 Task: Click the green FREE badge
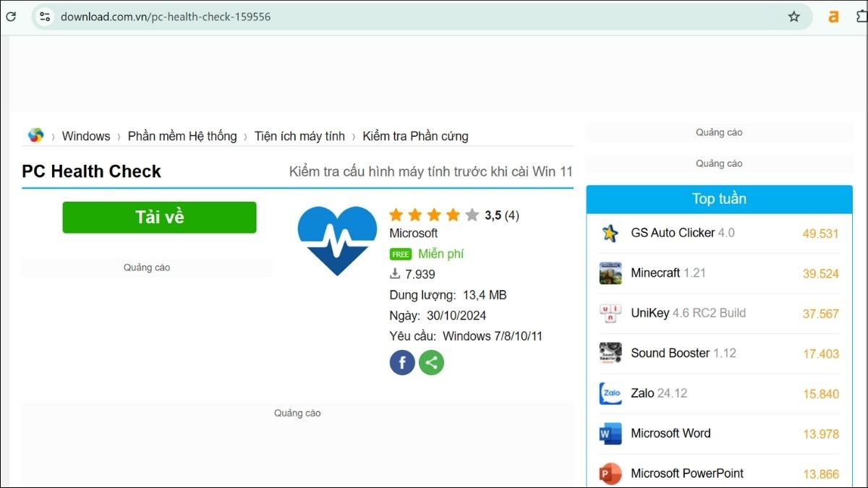point(401,254)
